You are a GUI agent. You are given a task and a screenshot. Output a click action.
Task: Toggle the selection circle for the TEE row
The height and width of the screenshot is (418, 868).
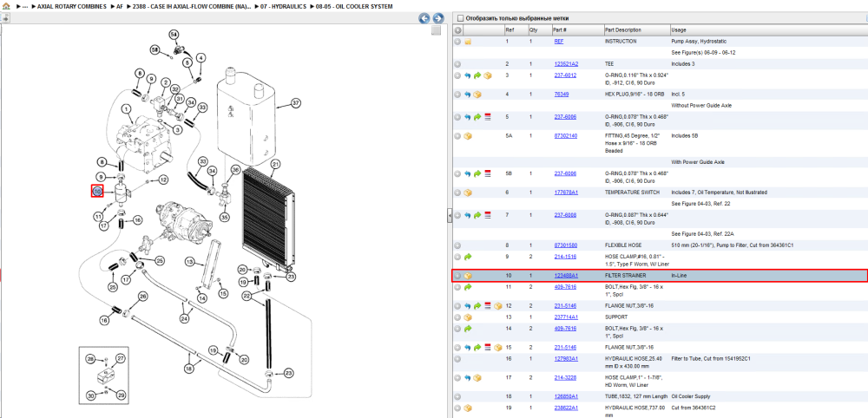coord(457,64)
